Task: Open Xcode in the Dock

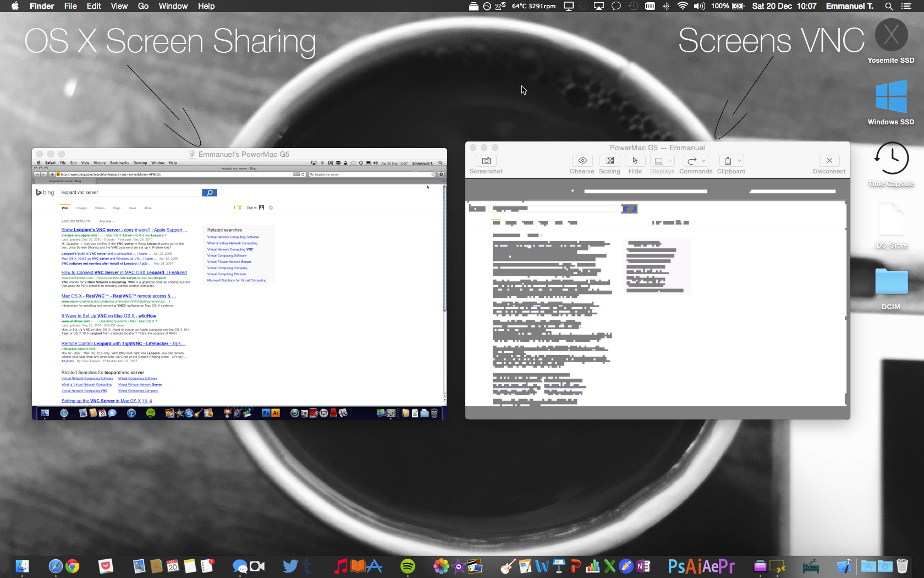Action: point(844,566)
